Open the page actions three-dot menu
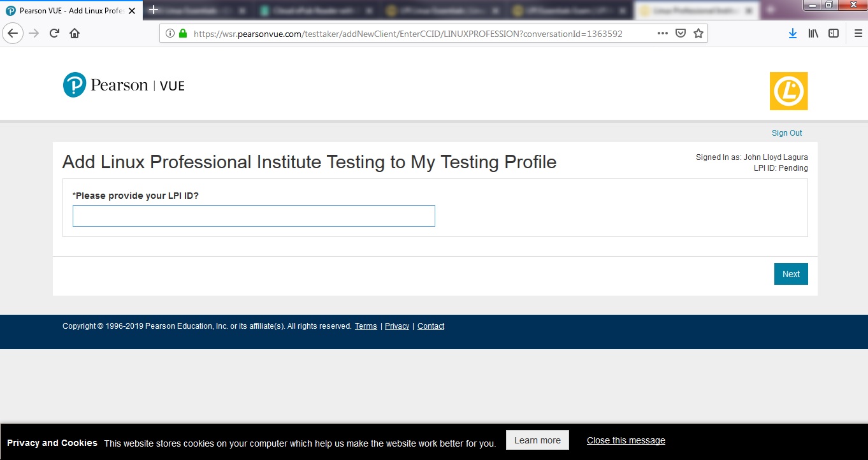The width and height of the screenshot is (868, 460). point(662,34)
